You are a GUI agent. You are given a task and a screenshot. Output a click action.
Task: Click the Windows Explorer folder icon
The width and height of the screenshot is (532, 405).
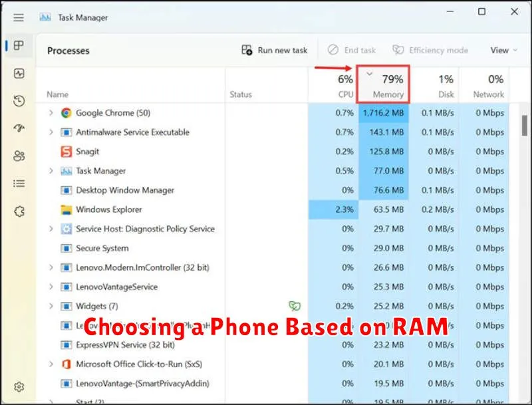(x=66, y=209)
